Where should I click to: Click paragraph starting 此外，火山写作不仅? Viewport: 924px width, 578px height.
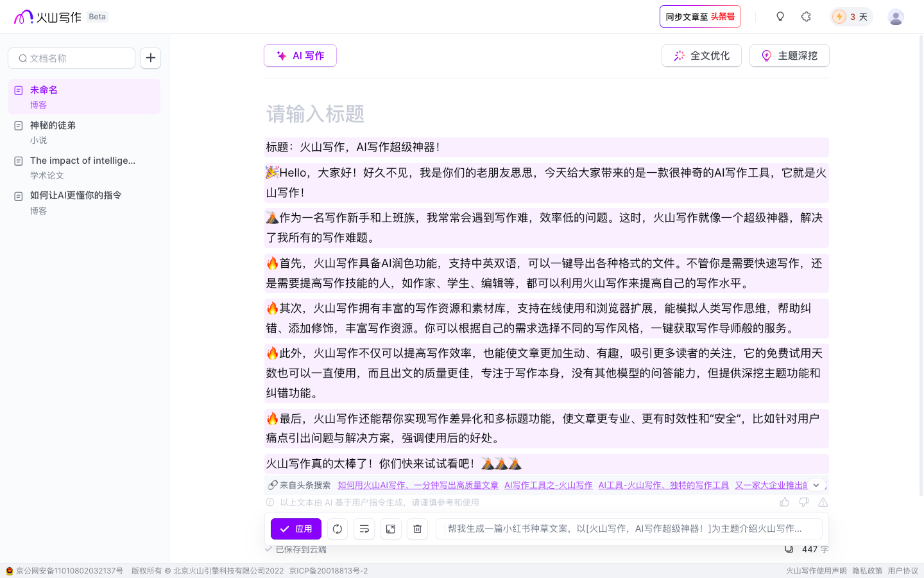coord(547,373)
